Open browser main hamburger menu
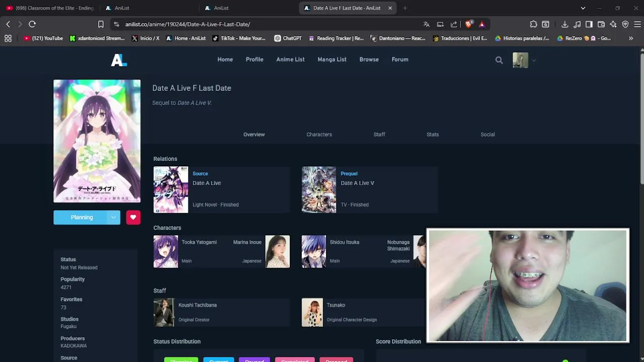The height and width of the screenshot is (362, 644). [x=637, y=24]
